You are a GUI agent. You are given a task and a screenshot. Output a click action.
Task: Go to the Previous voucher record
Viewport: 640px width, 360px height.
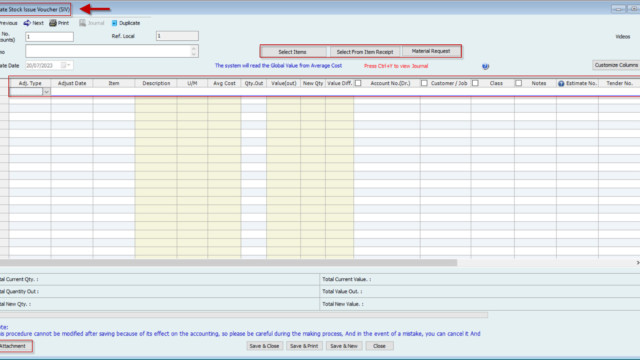point(8,23)
